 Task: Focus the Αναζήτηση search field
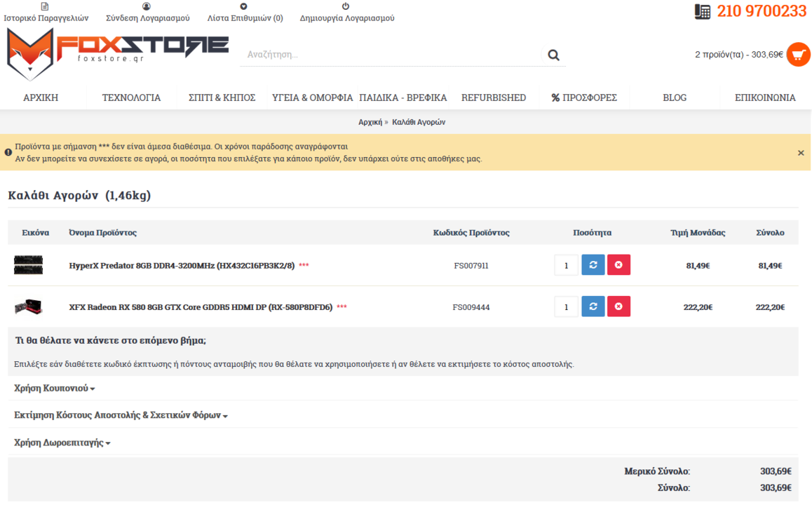391,55
